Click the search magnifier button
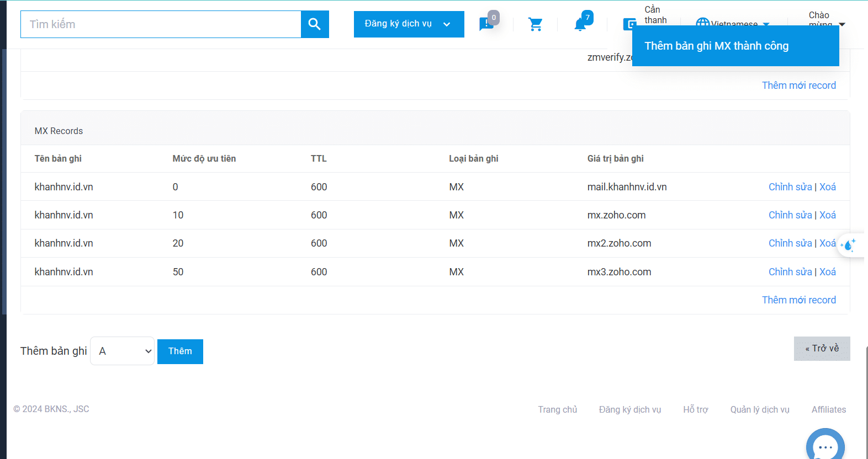 (315, 24)
